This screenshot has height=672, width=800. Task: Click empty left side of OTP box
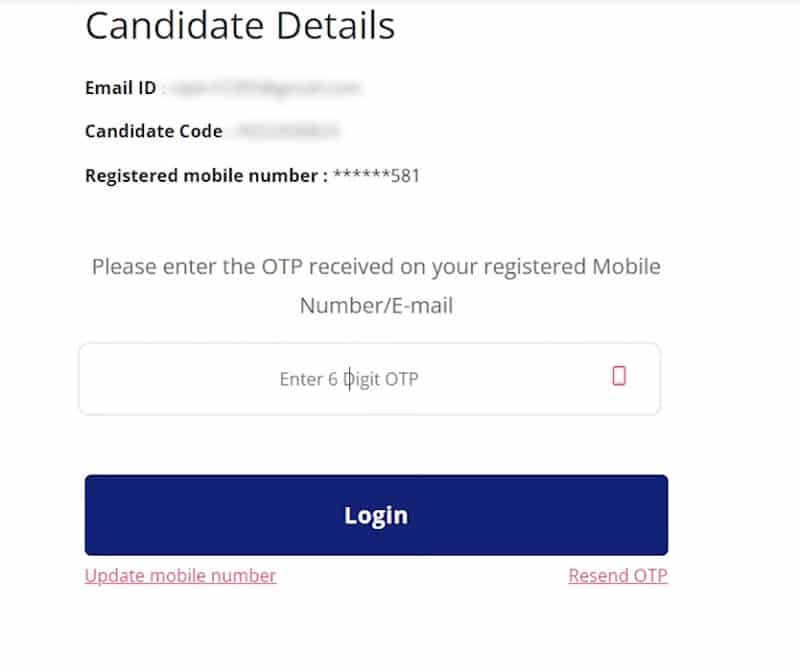coord(179,379)
